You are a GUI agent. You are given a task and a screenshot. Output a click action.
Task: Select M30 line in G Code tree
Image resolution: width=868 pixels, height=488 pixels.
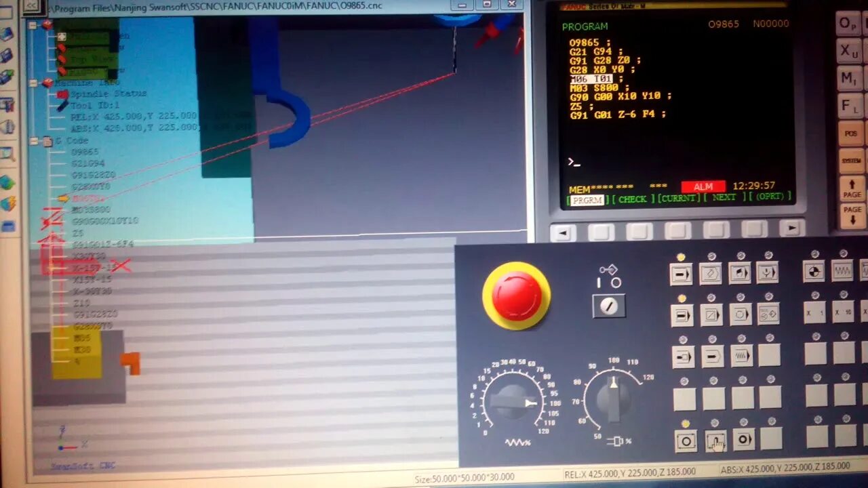click(x=81, y=349)
